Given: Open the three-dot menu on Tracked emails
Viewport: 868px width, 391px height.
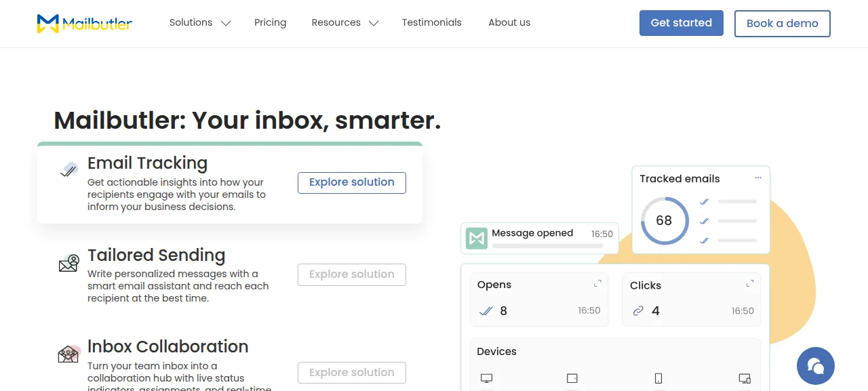Looking at the screenshot, I should pos(758,178).
